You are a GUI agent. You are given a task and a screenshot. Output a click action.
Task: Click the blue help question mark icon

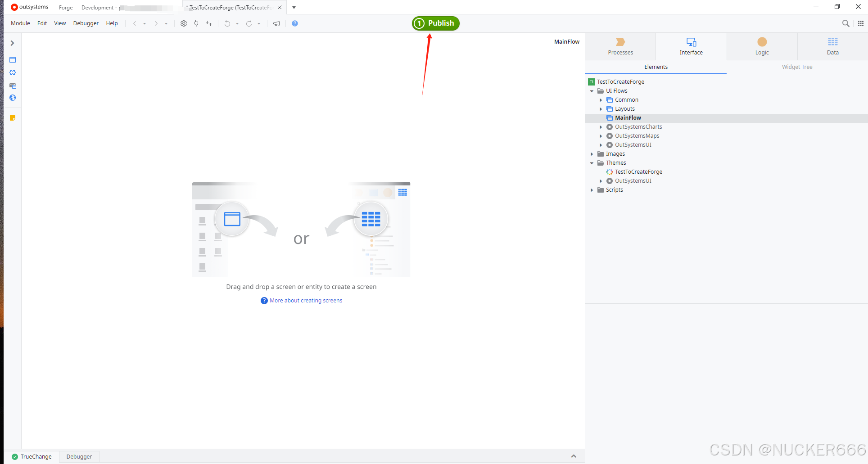coord(295,23)
